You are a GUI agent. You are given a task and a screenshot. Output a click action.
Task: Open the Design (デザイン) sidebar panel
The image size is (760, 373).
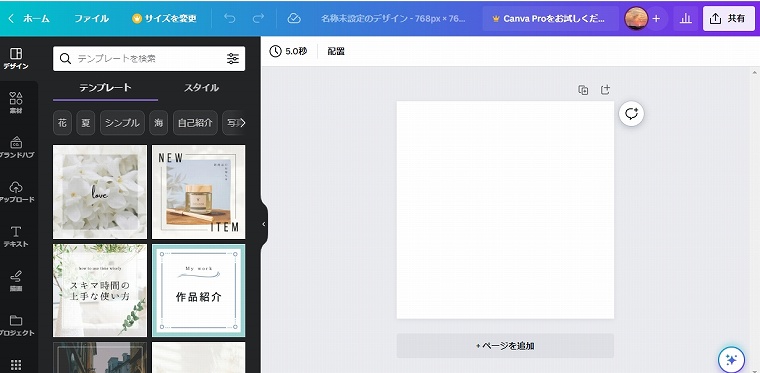click(16, 59)
